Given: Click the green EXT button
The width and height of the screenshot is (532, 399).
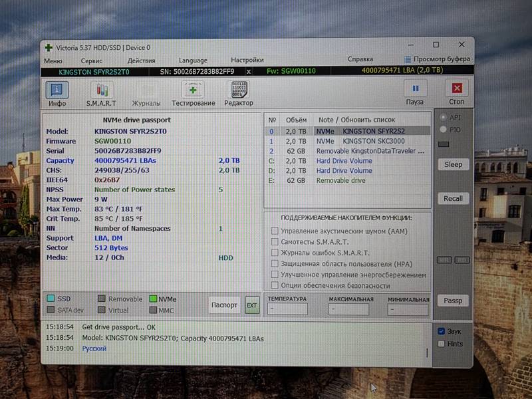Looking at the screenshot, I should pyautogui.click(x=251, y=305).
